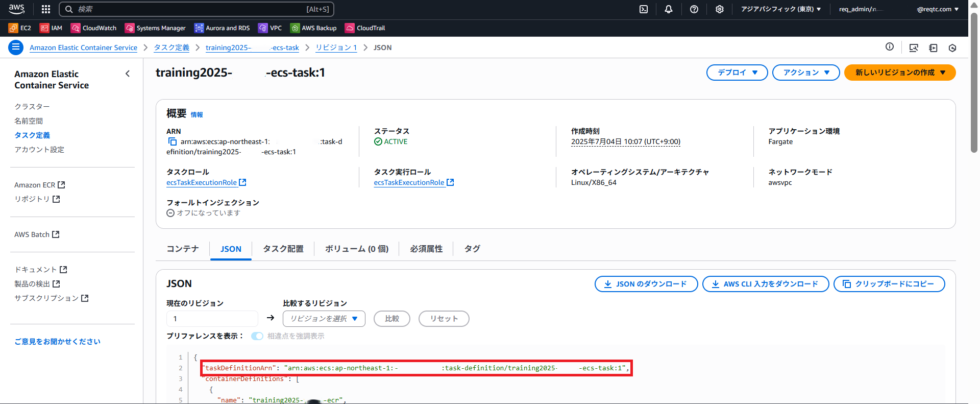The height and width of the screenshot is (404, 980).
Task: Click the JSON のダウンロード button
Action: [646, 284]
